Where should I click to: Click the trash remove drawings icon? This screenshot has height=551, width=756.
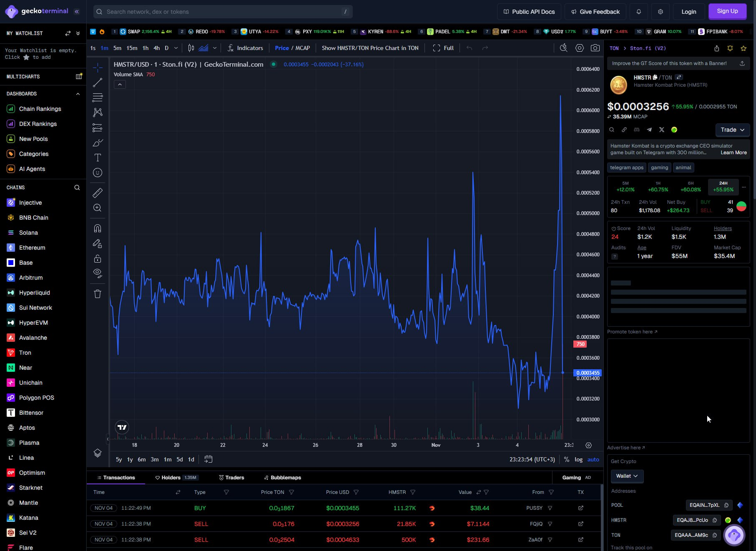click(98, 294)
